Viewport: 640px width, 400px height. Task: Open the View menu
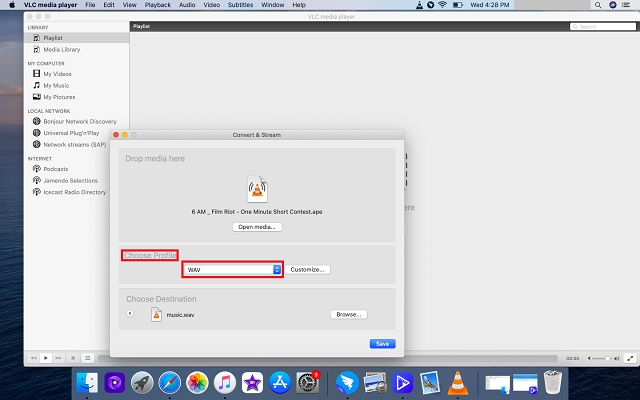129,5
